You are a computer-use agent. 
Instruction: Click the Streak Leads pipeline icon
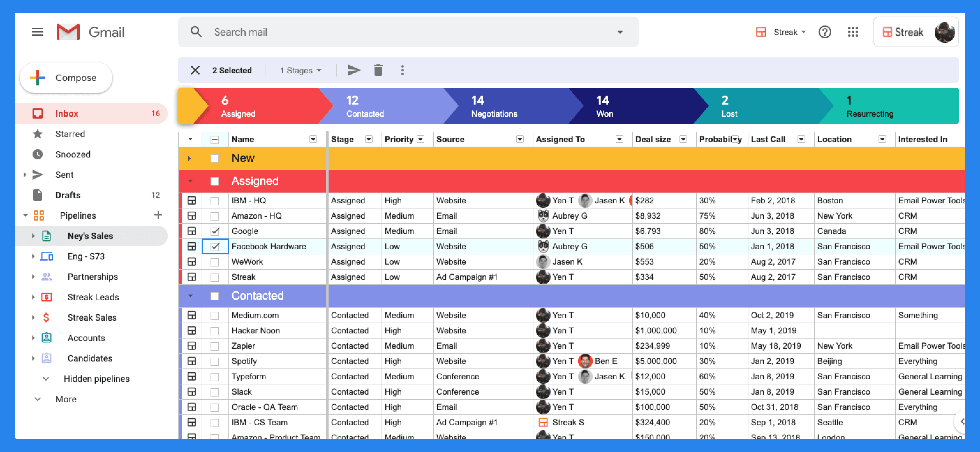pyautogui.click(x=46, y=297)
